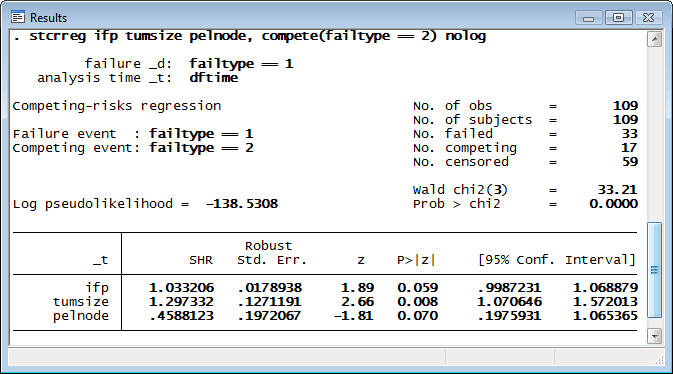Click tumsize SHR value 1.297332
This screenshot has width=673, height=374.
point(182,302)
